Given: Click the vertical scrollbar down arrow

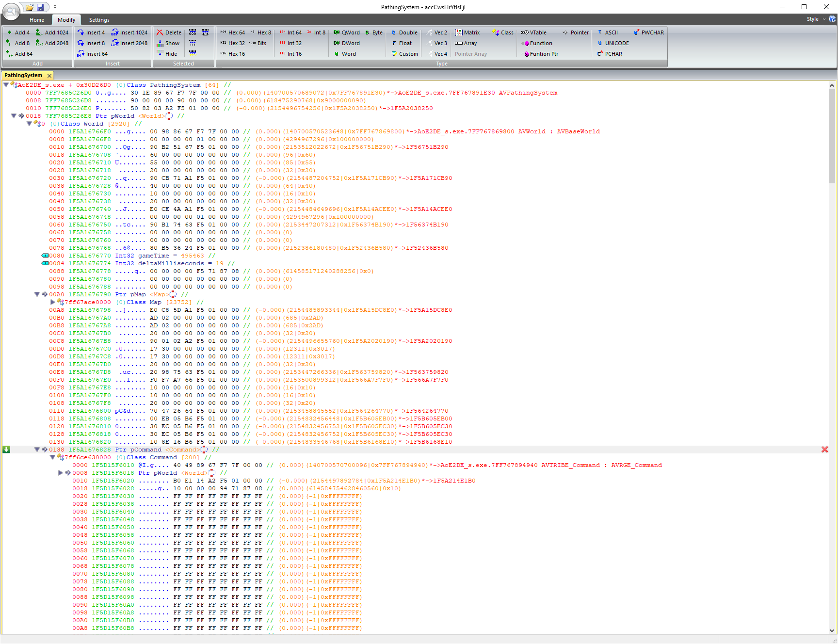Looking at the screenshot, I should click(x=832, y=630).
